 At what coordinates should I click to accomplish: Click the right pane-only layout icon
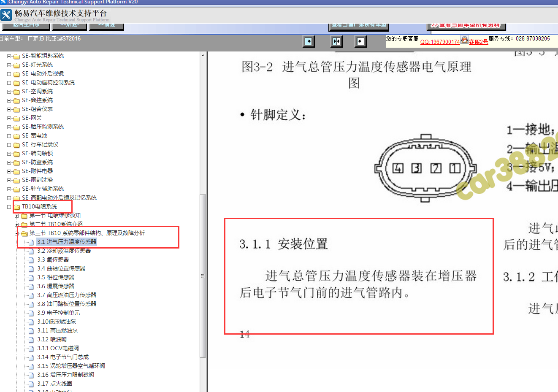pos(360,41)
